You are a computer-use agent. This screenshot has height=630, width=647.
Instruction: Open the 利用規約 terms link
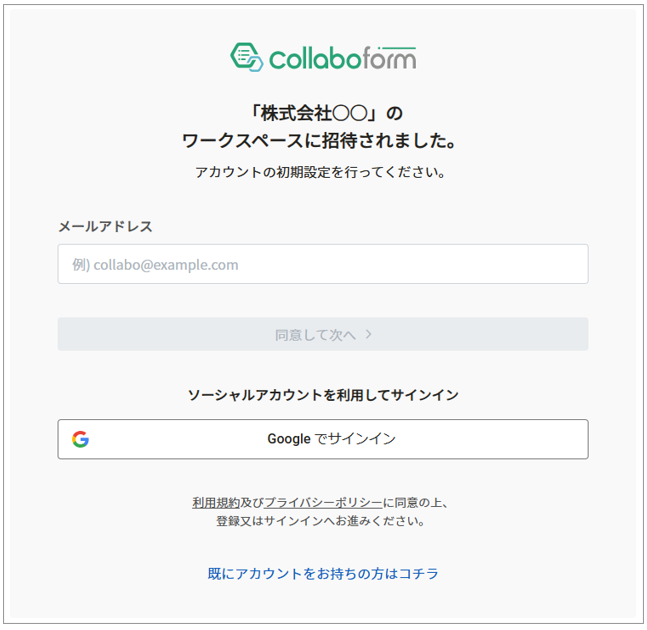pos(216,503)
